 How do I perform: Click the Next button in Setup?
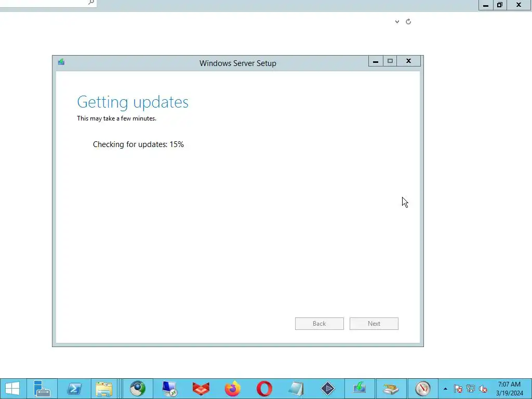point(374,324)
